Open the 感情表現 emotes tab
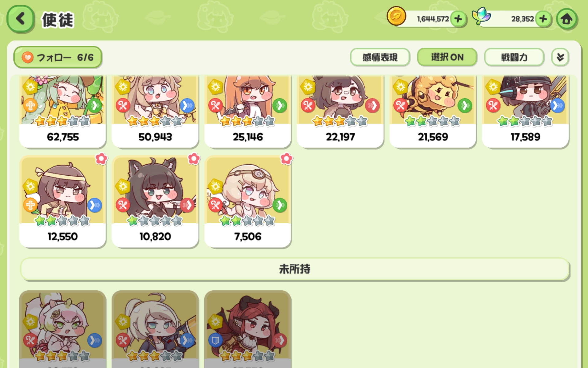 pos(380,57)
